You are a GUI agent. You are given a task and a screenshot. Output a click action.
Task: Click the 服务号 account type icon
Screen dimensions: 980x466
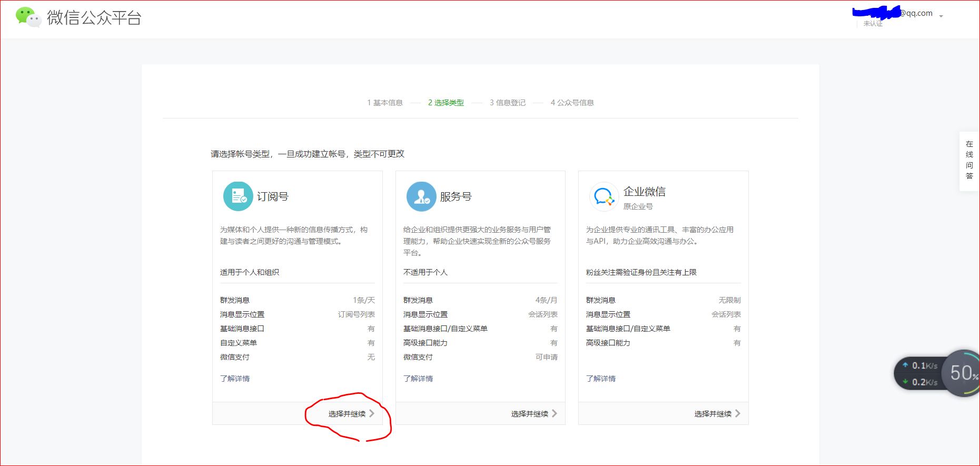point(421,196)
